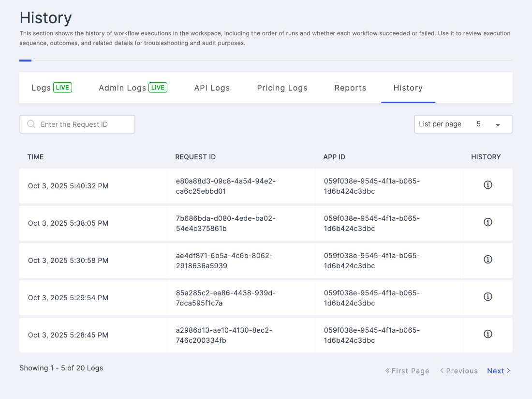
Task: Select the History tab
Action: pyautogui.click(x=408, y=88)
